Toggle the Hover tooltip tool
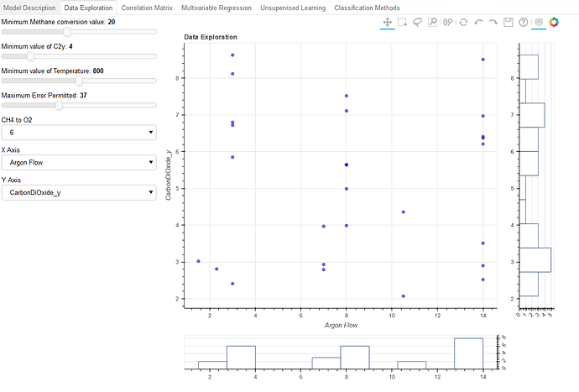This screenshot has height=392, width=579. point(539,22)
